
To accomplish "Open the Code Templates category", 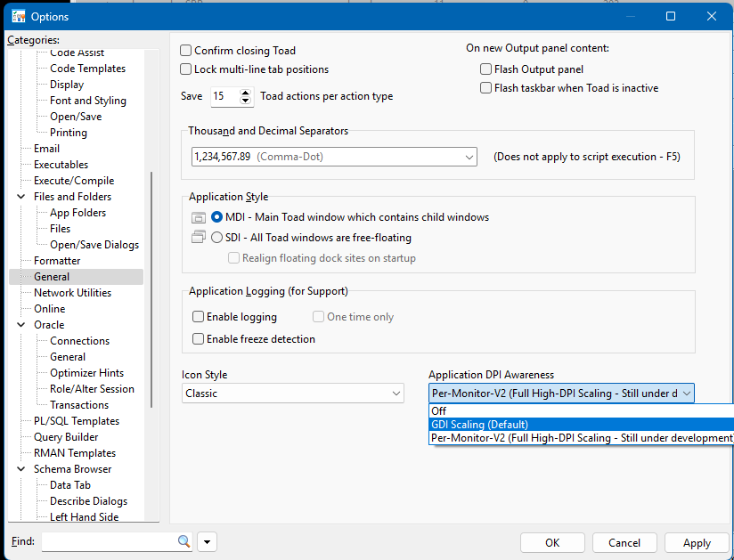I will tap(87, 69).
